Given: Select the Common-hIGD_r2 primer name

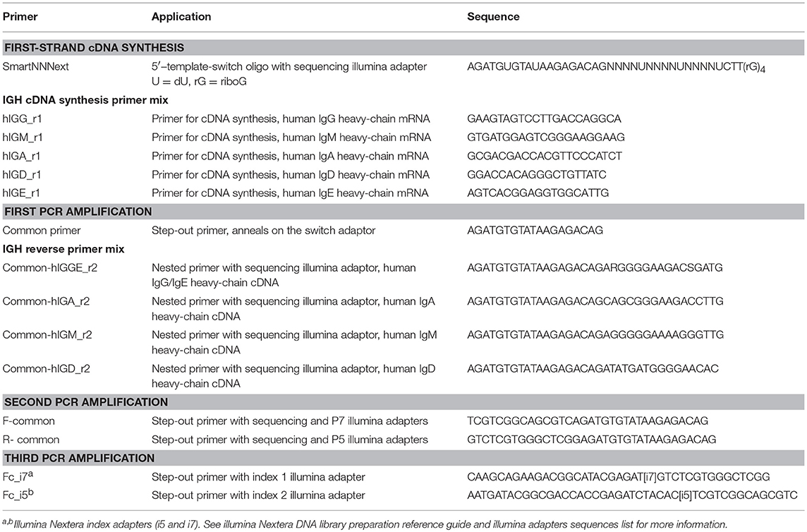Looking at the screenshot, I should tap(47, 369).
